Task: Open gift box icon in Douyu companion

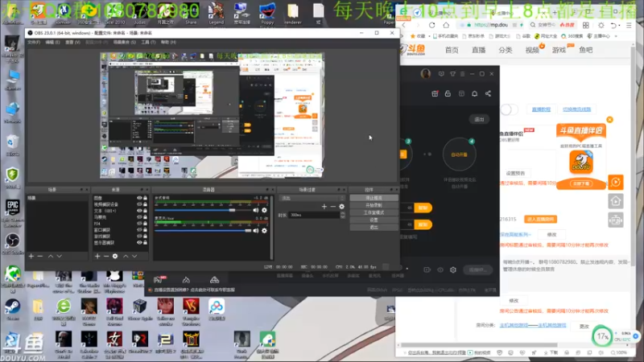Action: pyautogui.click(x=435, y=93)
